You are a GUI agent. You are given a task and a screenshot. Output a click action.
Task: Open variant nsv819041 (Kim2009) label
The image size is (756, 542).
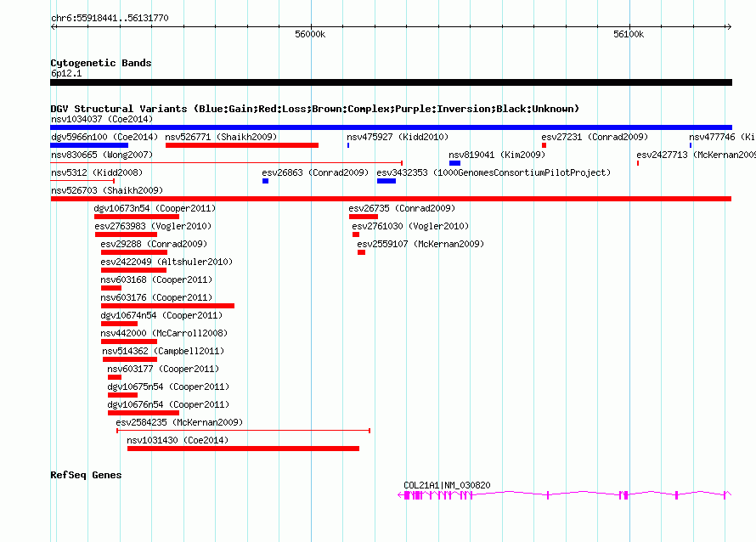coord(497,155)
